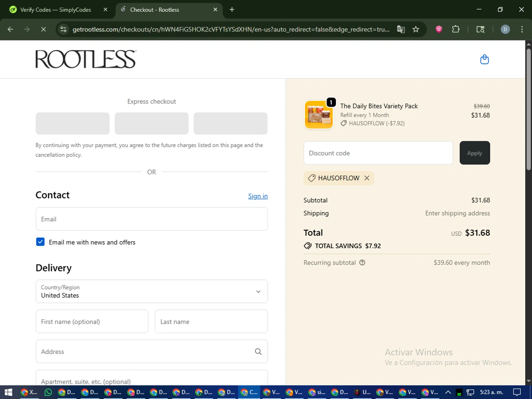This screenshot has height=399, width=532.
Task: Click the browser address bar URL
Action: coord(231,29)
